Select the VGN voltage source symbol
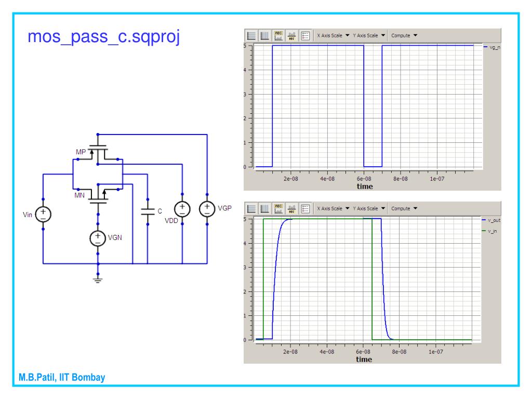This screenshot has height=399, width=532. point(98,238)
